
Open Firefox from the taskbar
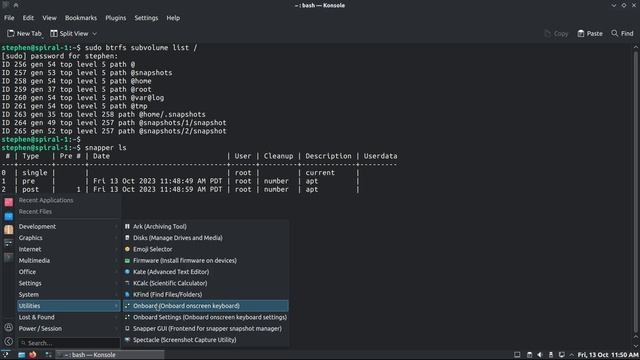[33, 355]
